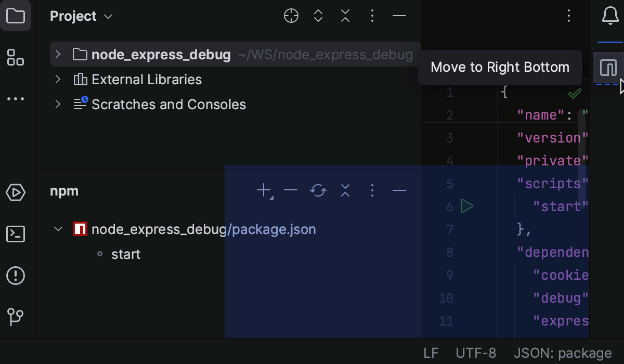Open the version control tool window
Image resolution: width=624 pixels, height=364 pixels.
click(16, 317)
